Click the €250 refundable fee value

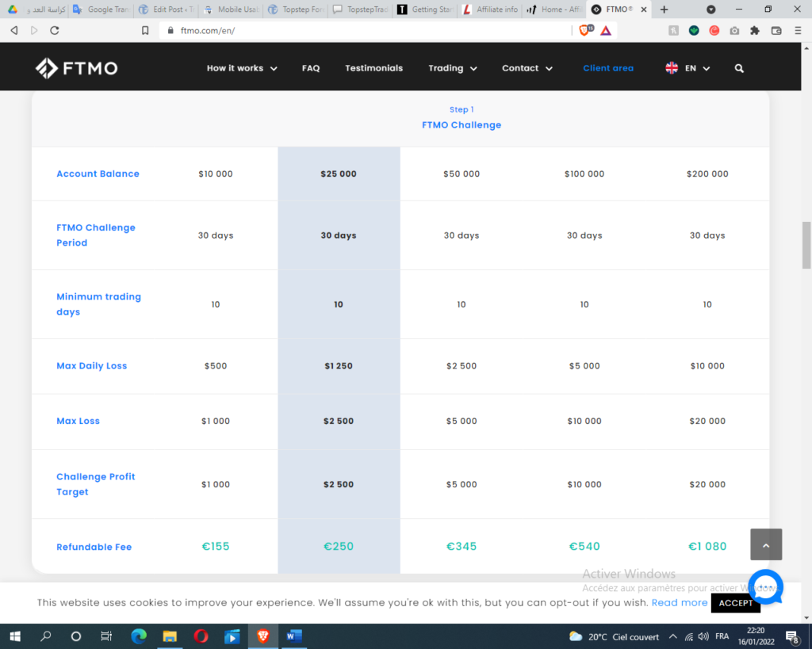(339, 547)
